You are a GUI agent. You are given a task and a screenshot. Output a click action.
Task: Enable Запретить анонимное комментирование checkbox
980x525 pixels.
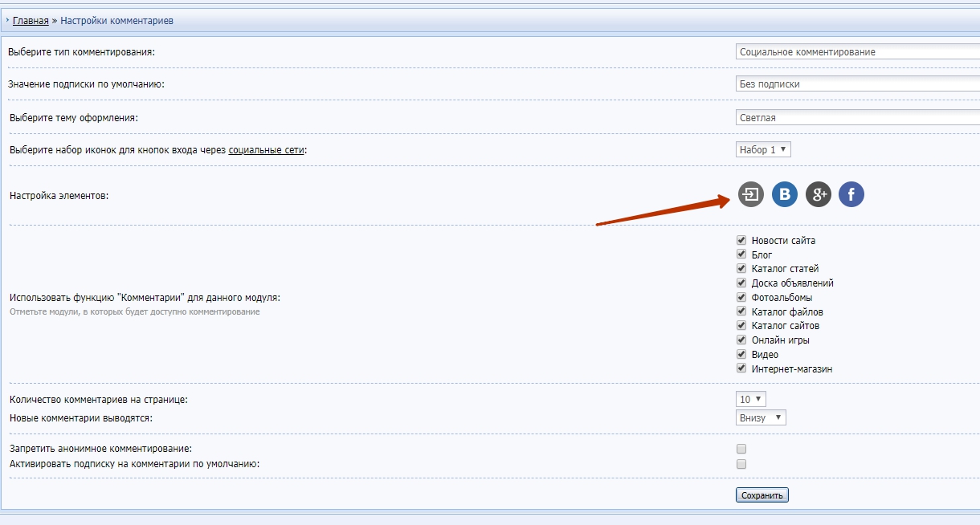741,449
